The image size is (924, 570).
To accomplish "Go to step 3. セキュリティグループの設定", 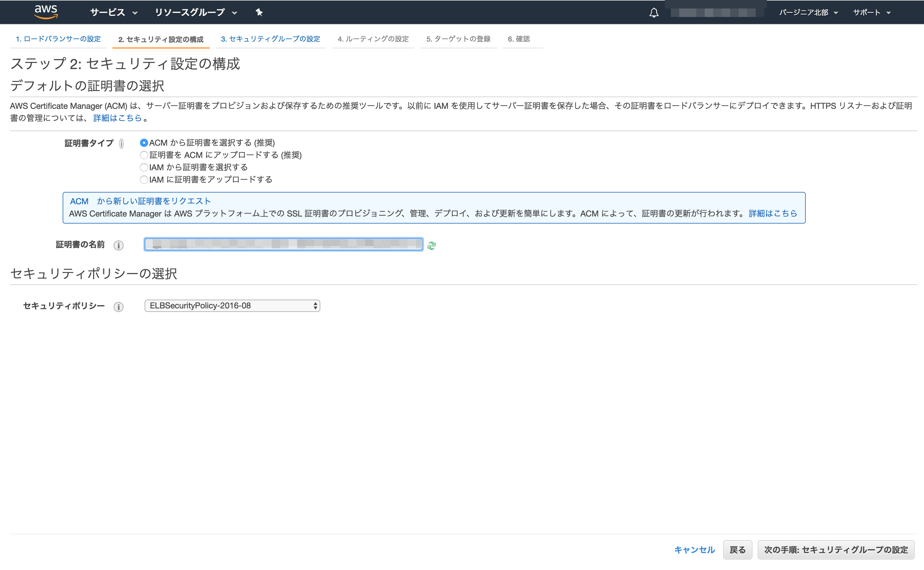I will [x=271, y=39].
